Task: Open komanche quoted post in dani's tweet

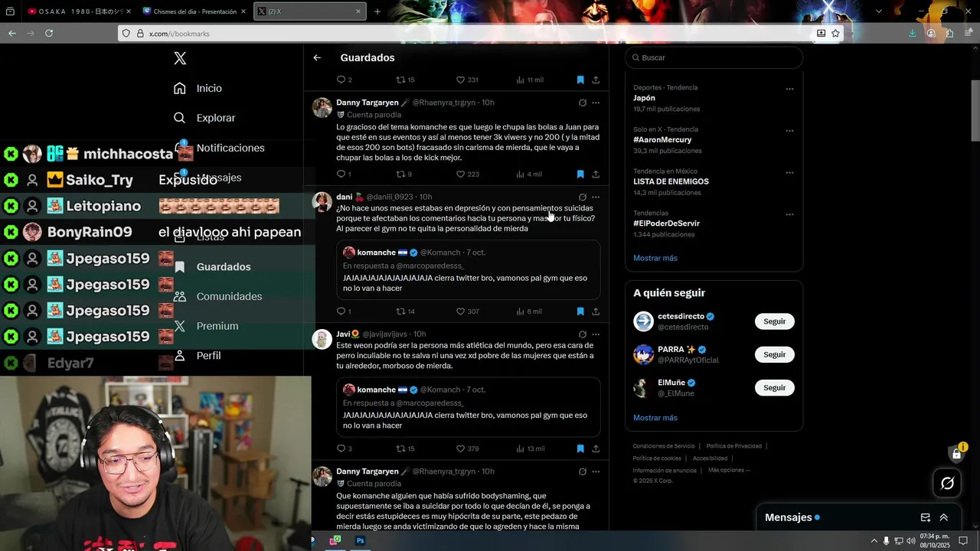Action: 468,270
